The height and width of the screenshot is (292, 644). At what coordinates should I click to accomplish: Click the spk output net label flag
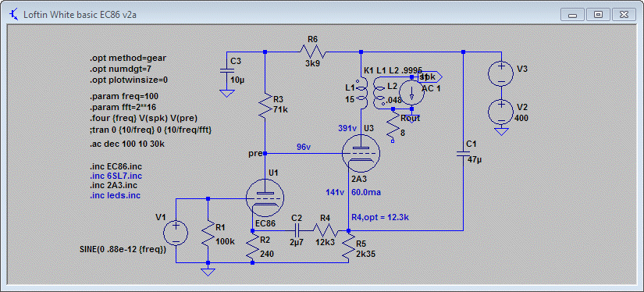coord(430,77)
